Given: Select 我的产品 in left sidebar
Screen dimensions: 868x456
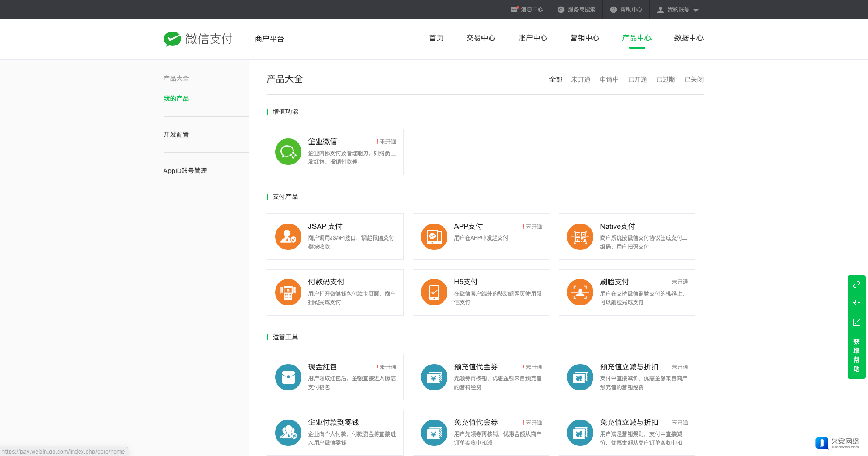Looking at the screenshot, I should [176, 99].
